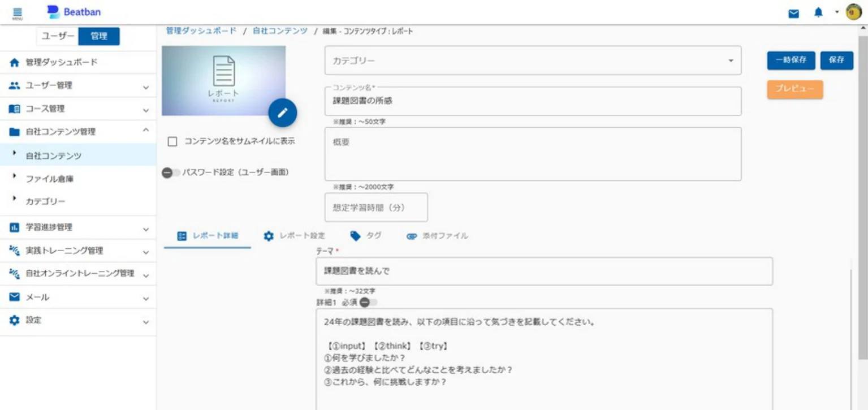Click the 一時保存 button
868x410 pixels.
[x=791, y=60]
